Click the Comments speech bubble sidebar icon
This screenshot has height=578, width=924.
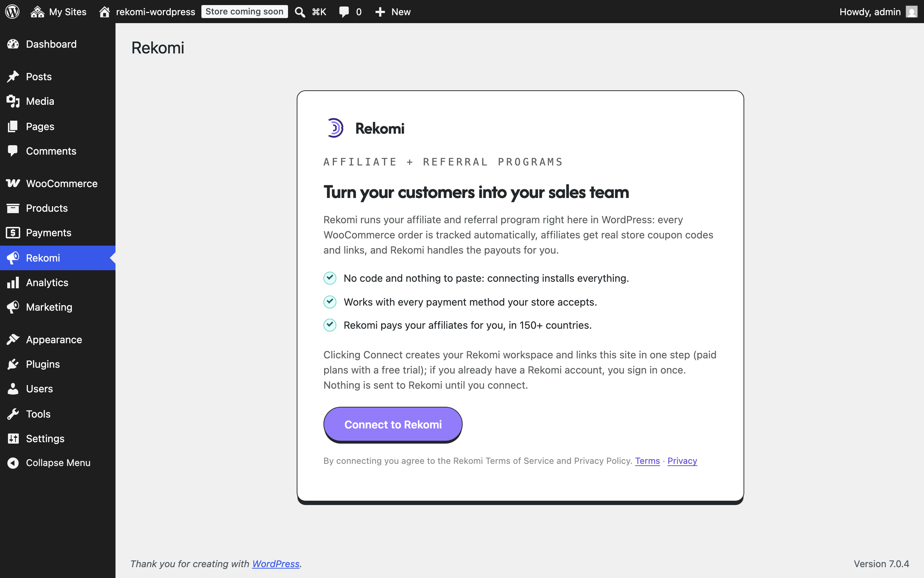(13, 151)
